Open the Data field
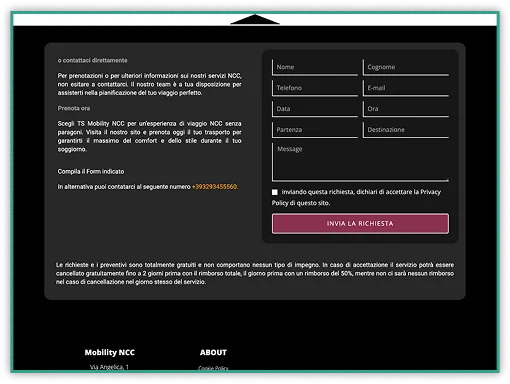The image size is (510, 384). click(315, 109)
